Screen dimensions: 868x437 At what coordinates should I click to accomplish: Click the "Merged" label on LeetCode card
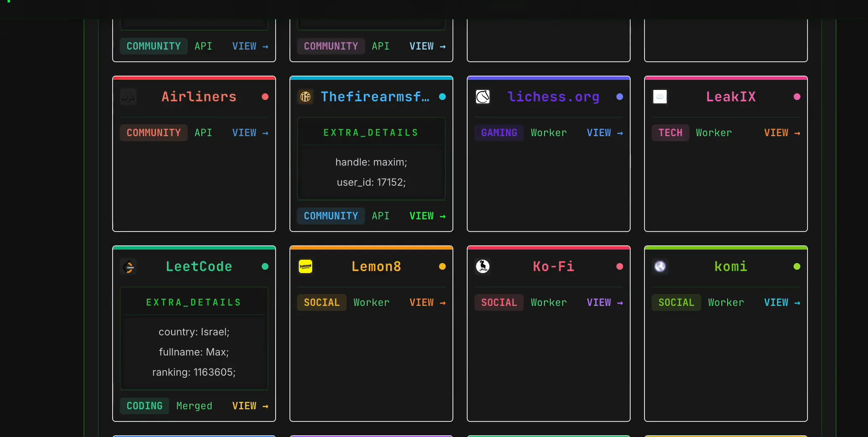[194, 406]
